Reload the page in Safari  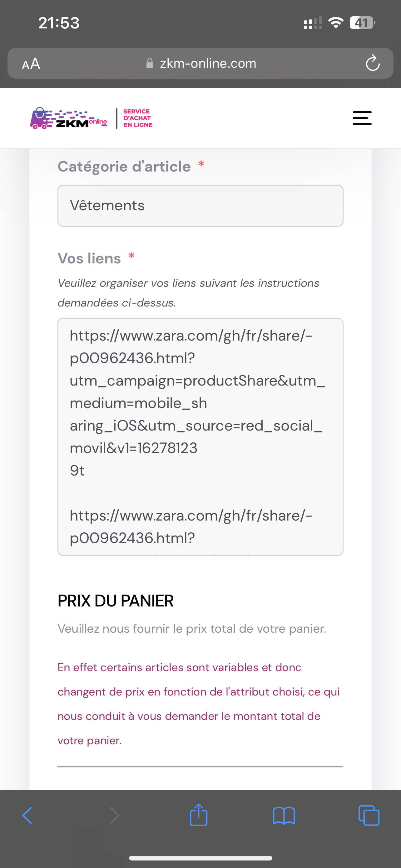coord(372,63)
